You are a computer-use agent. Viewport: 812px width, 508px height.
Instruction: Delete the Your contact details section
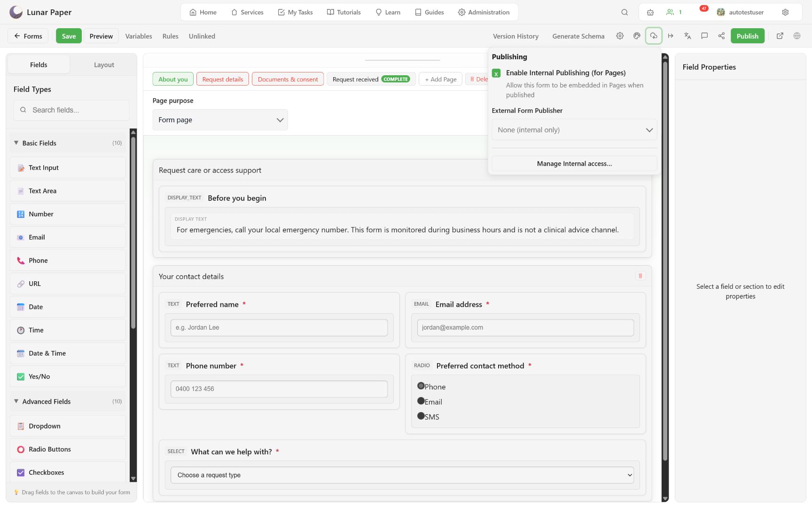tap(640, 276)
